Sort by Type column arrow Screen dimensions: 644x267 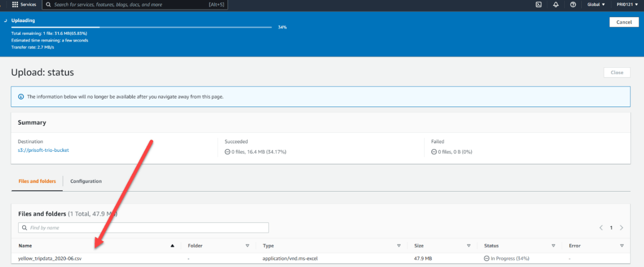399,246
